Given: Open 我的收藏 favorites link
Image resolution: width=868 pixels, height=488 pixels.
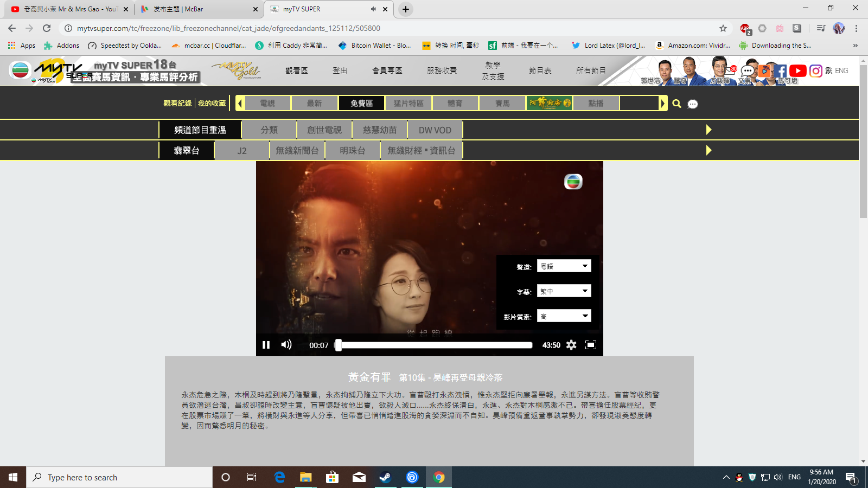Looking at the screenshot, I should (x=212, y=103).
